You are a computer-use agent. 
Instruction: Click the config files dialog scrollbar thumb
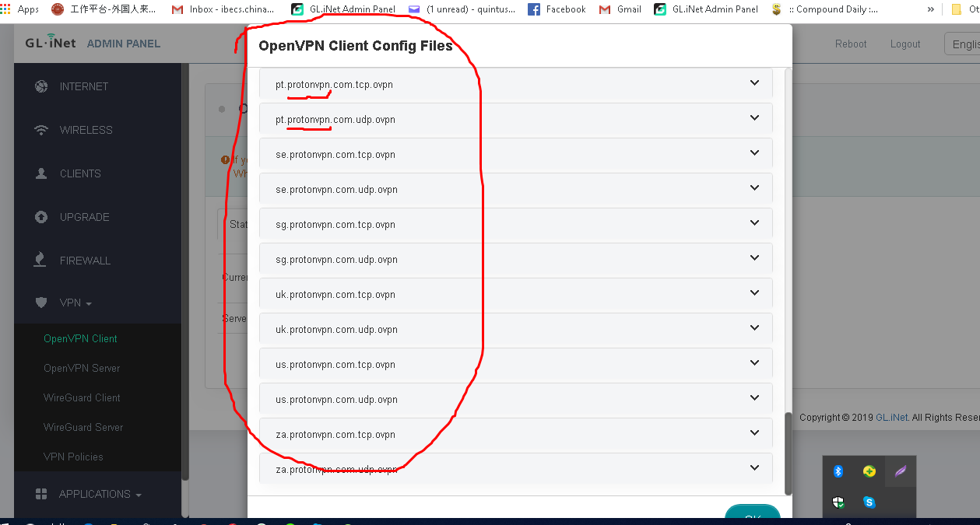point(788,453)
